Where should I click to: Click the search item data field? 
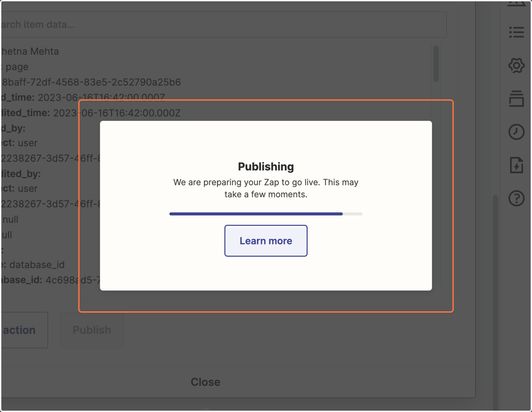pyautogui.click(x=223, y=24)
